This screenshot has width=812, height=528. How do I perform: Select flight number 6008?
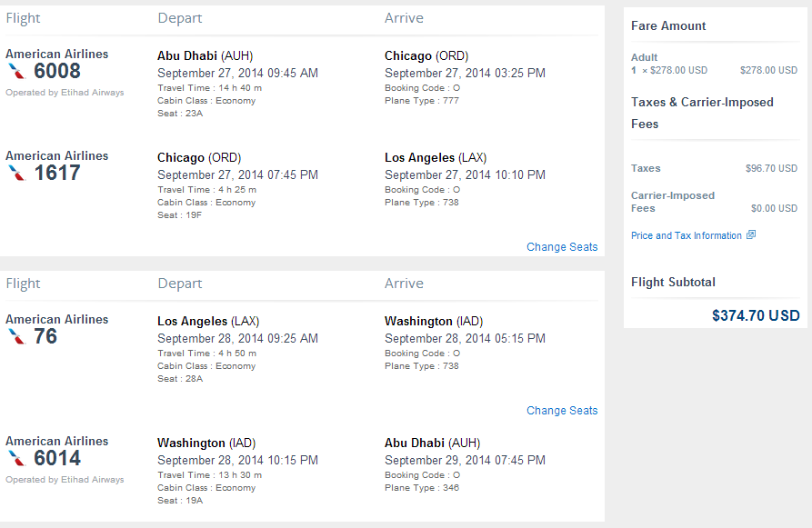coord(57,71)
